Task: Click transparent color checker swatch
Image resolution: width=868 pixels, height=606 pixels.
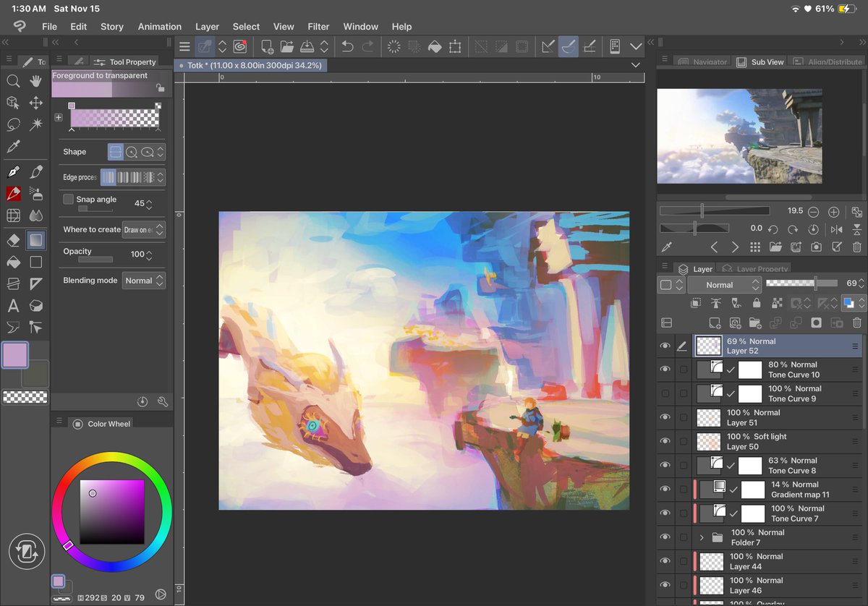Action: pyautogui.click(x=25, y=397)
